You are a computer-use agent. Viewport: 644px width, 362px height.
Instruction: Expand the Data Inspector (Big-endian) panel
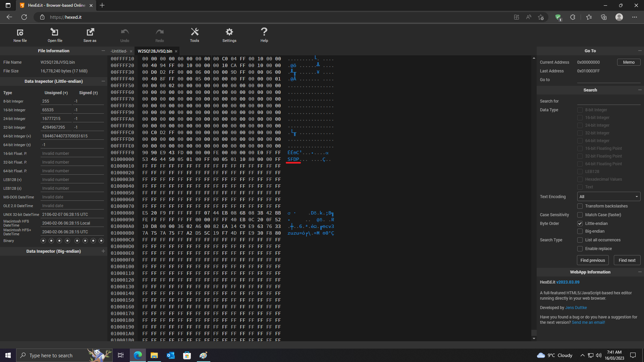[x=103, y=251]
